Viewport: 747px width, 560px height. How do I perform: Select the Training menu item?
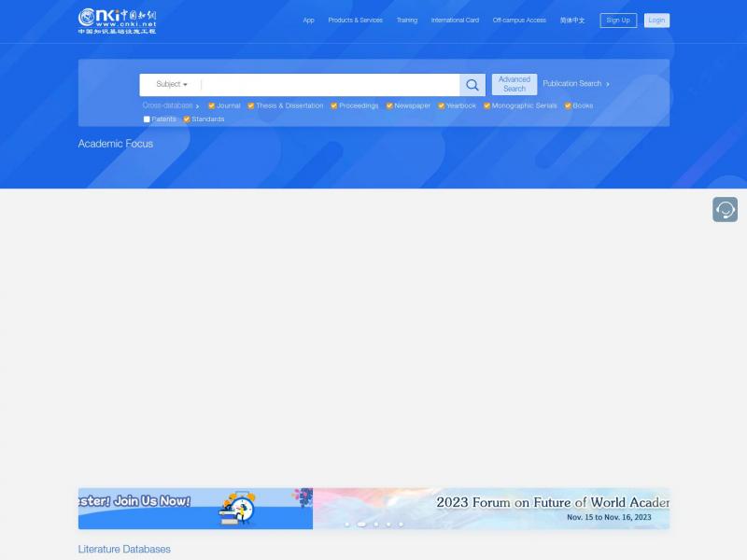coord(407,21)
